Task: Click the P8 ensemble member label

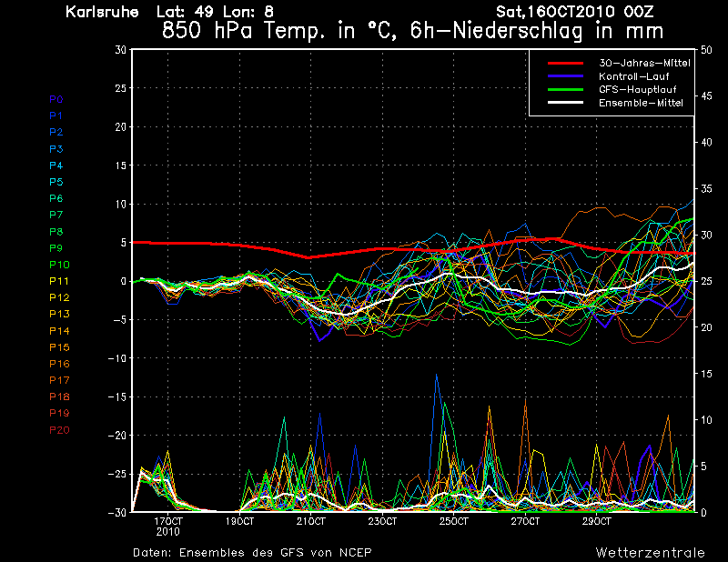Action: pyautogui.click(x=56, y=232)
